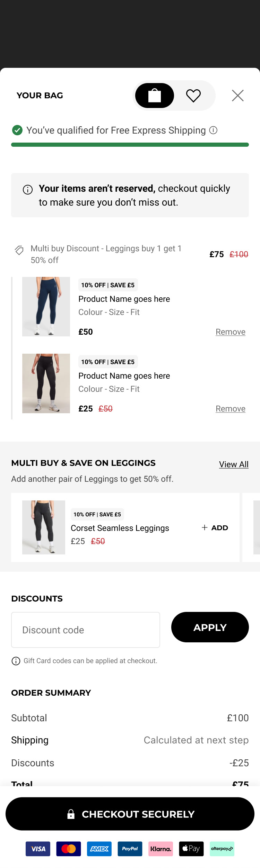The image size is (260, 868).
Task: Click the green shipping qualified checkmark
Action: pyautogui.click(x=17, y=130)
